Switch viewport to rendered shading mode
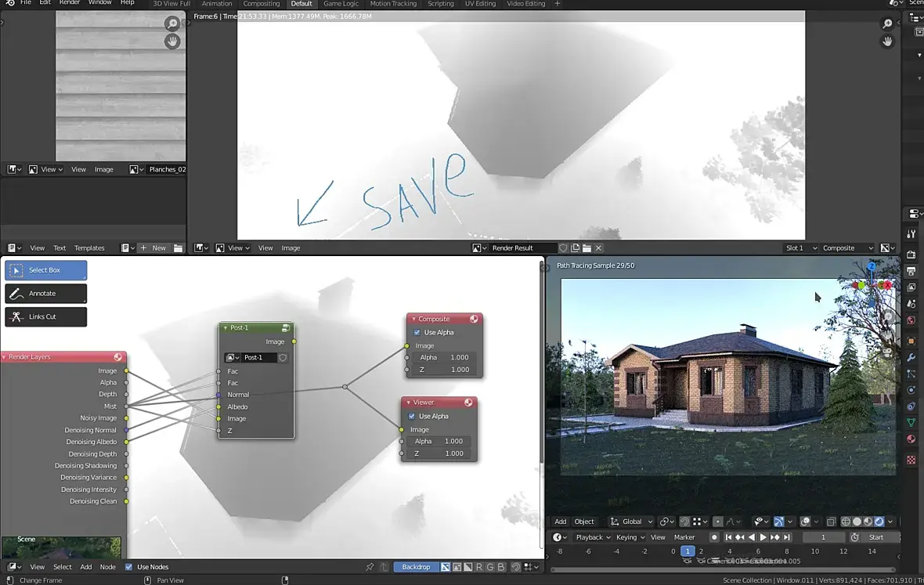The image size is (924, 585). (x=879, y=522)
